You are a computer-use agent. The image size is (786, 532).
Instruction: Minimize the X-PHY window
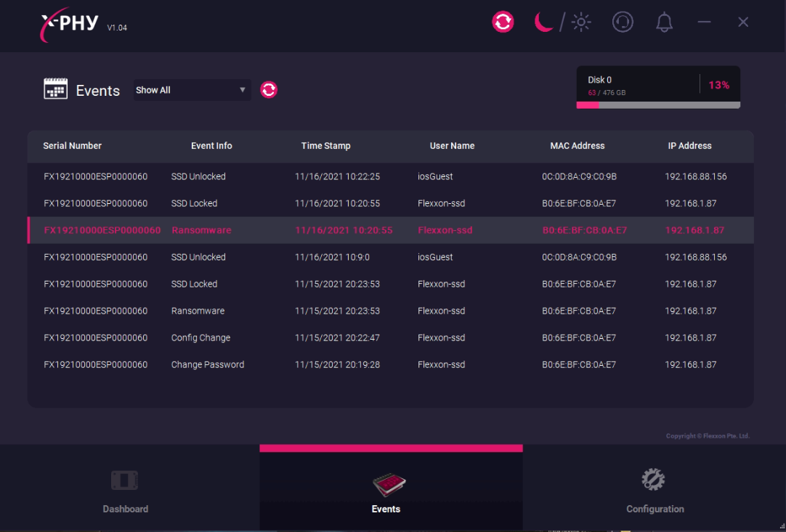[x=704, y=22]
